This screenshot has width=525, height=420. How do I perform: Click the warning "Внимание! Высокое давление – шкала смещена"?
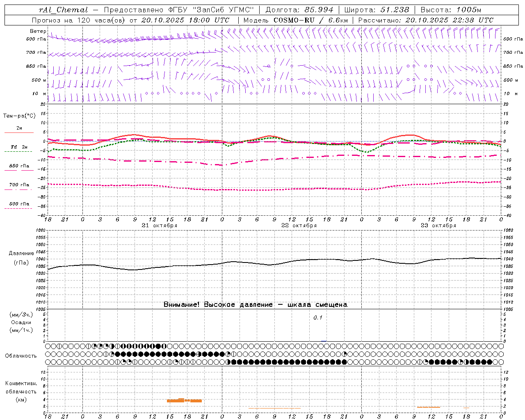(255, 305)
